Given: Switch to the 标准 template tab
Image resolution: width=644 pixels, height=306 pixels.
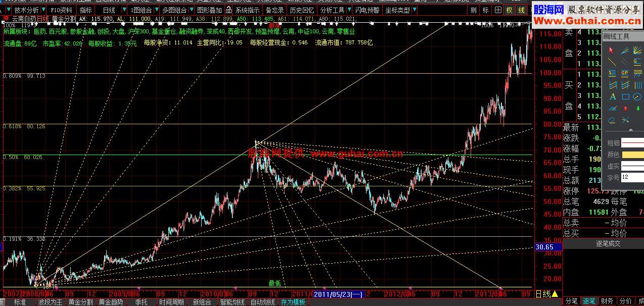Looking at the screenshot, I should tap(20, 302).
